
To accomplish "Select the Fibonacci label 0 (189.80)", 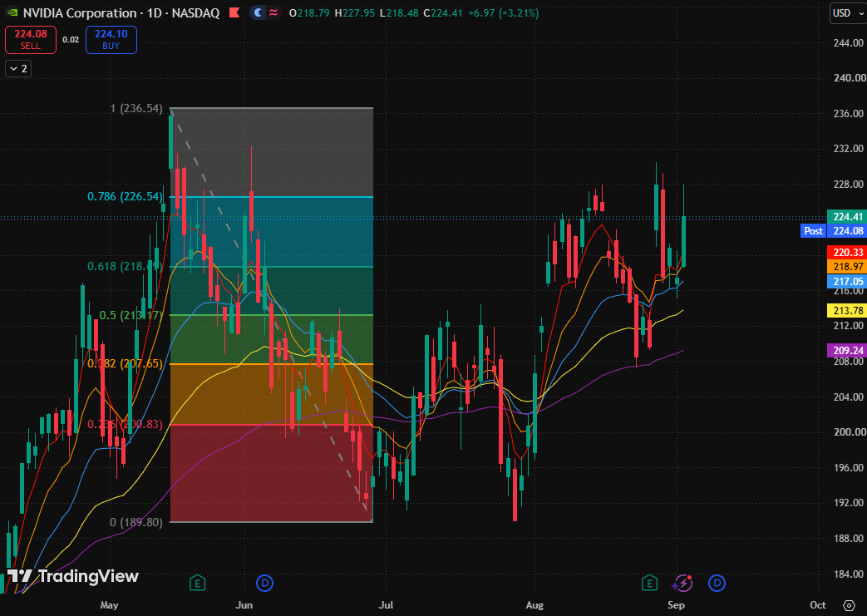I will (x=136, y=522).
